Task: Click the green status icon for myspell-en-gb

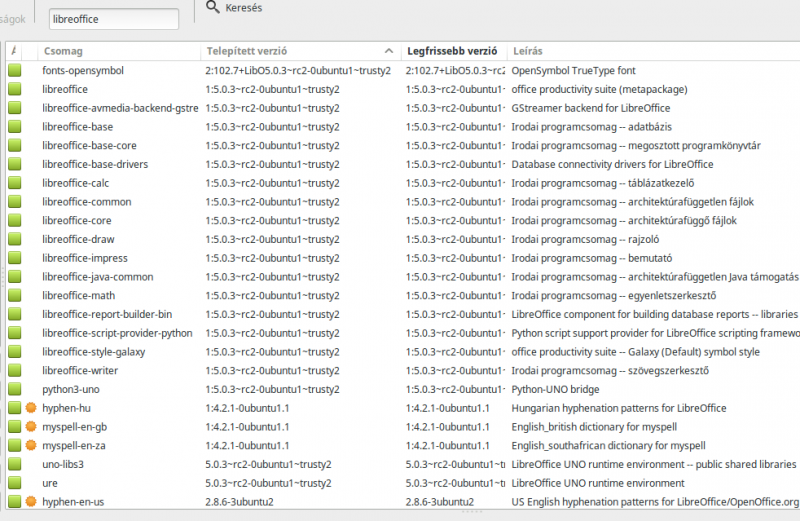Action: coord(15,427)
